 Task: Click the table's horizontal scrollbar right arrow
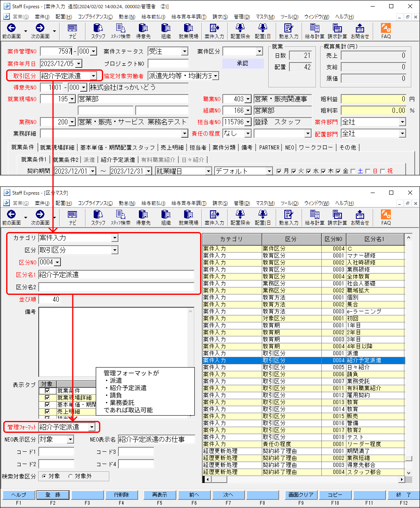[402, 479]
